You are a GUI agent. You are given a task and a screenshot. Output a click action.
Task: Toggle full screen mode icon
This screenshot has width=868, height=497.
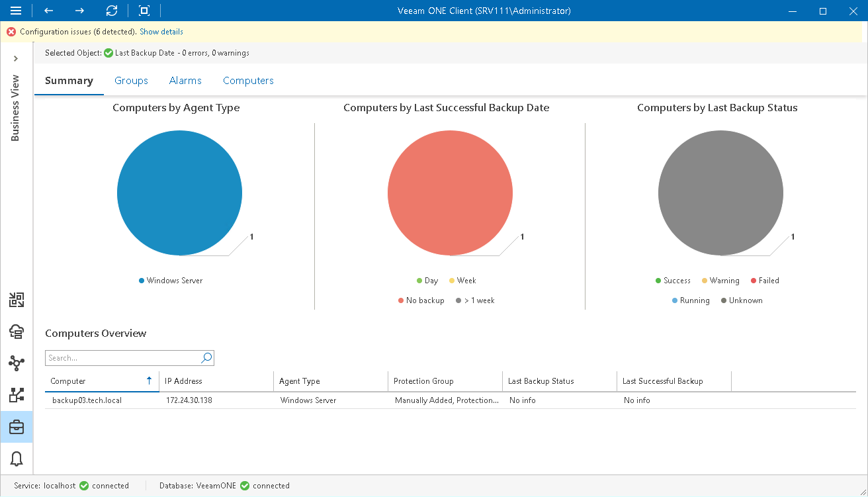[144, 11]
